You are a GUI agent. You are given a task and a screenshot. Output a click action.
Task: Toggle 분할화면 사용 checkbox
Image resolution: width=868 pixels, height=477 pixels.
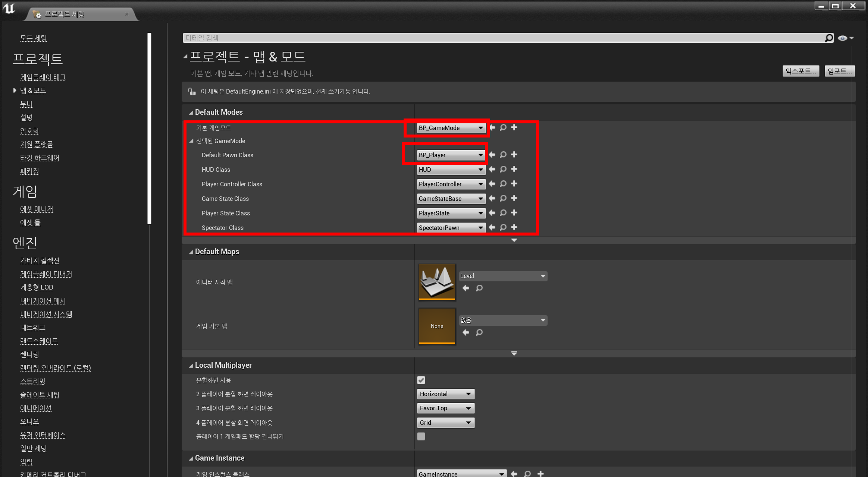tap(421, 380)
